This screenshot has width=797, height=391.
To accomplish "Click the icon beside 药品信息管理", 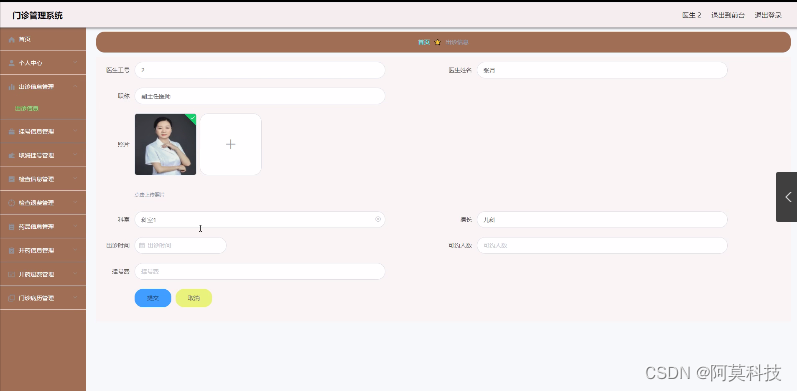I will [12, 226].
